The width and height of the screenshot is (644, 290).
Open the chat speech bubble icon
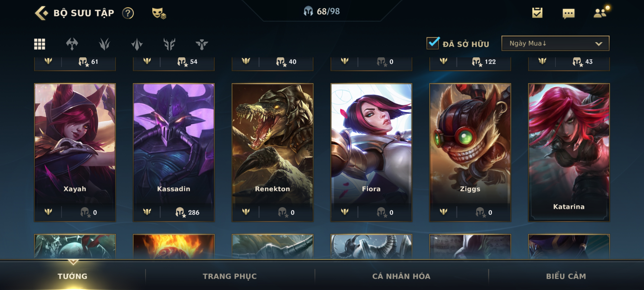point(569,13)
